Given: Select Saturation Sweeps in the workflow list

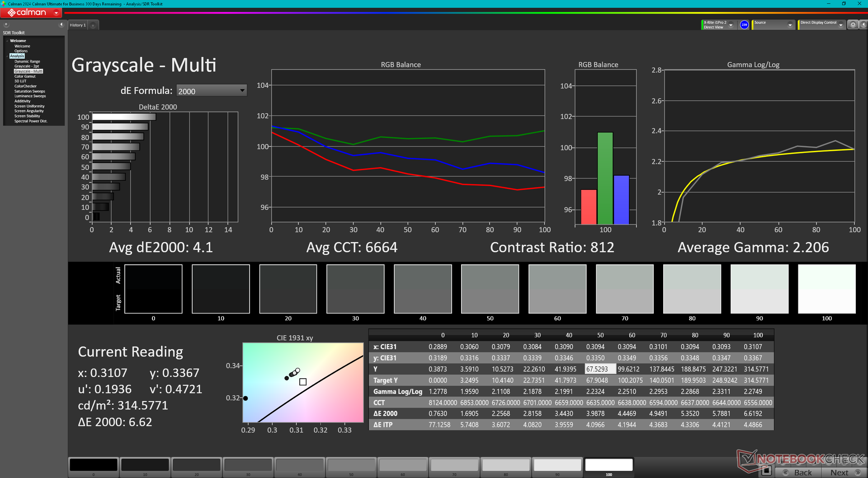Looking at the screenshot, I should click(29, 91).
